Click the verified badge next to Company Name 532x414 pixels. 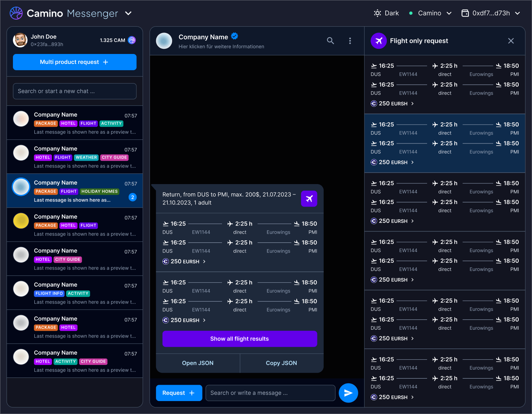click(235, 36)
